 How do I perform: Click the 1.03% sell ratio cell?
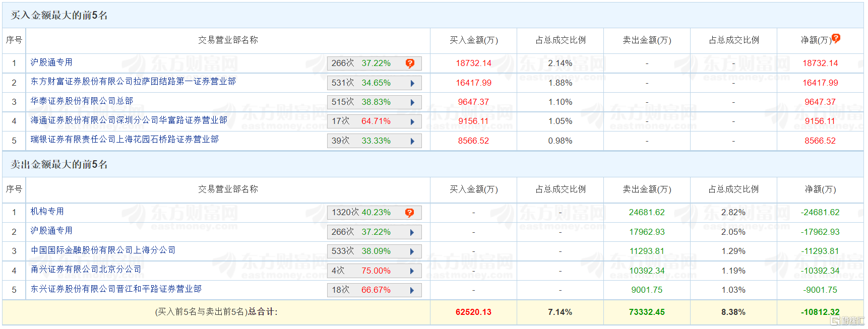733,290
